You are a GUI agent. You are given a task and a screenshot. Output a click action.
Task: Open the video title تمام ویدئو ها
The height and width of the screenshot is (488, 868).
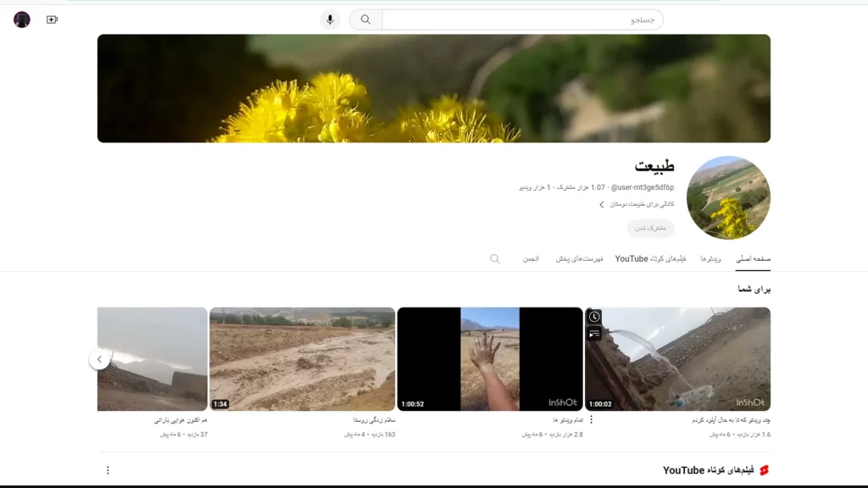tap(567, 420)
